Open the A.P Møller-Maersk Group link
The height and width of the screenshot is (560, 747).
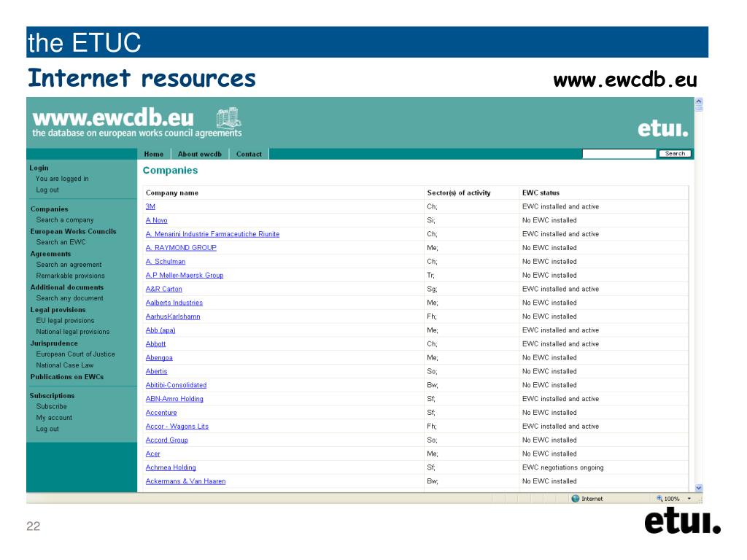pos(185,275)
